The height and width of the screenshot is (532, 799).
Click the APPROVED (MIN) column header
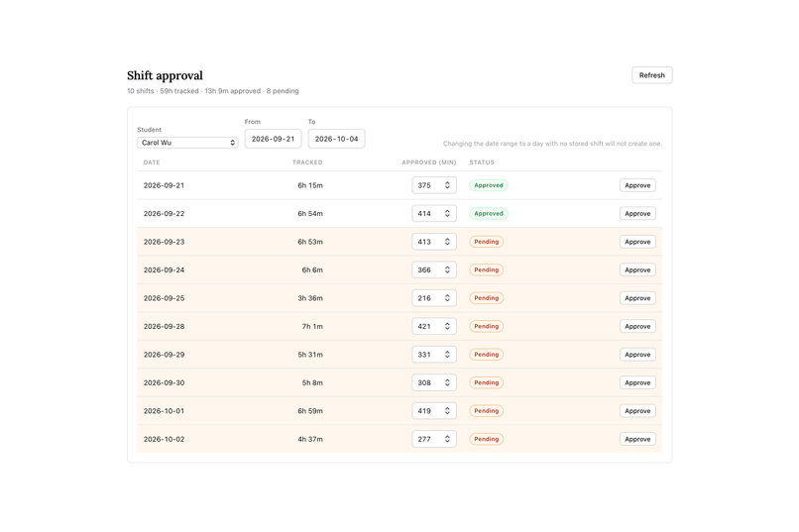tap(429, 162)
